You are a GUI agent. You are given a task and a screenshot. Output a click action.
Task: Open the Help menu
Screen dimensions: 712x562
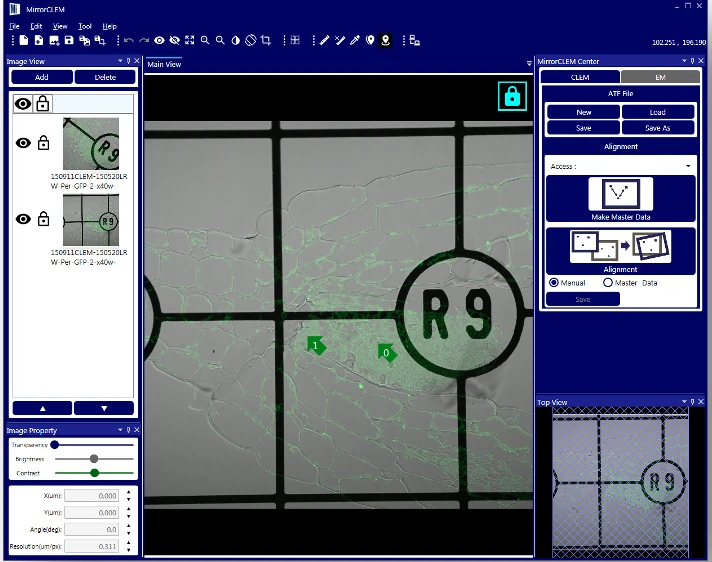[109, 26]
